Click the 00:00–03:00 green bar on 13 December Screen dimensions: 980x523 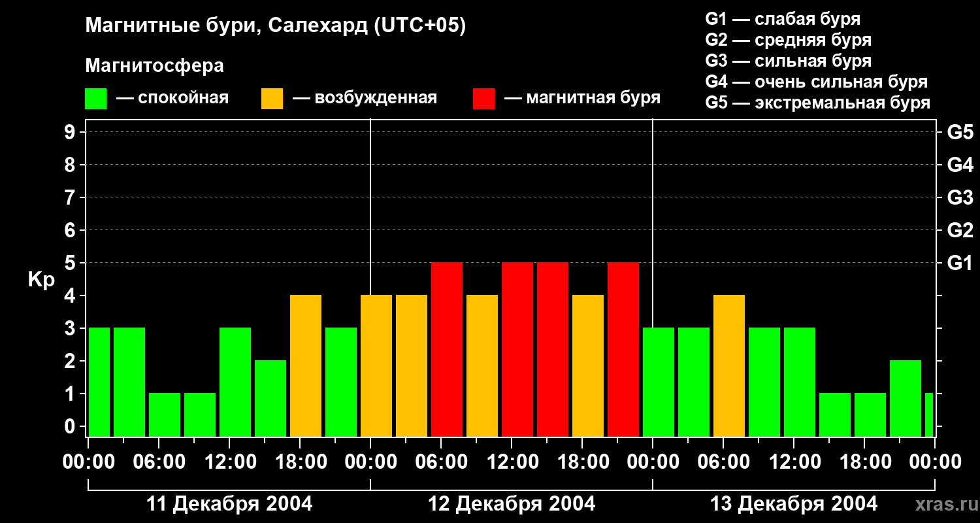click(659, 382)
